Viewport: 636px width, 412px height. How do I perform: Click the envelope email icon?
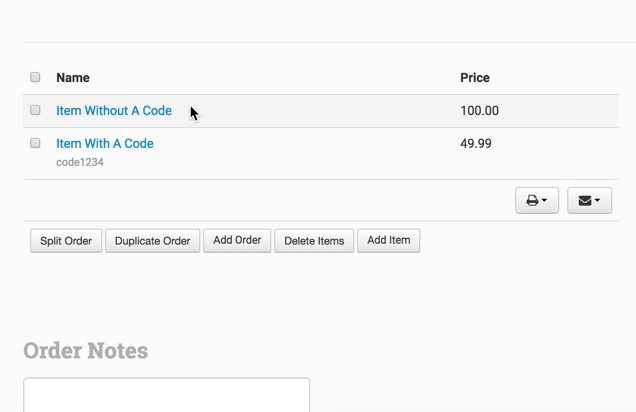pos(585,200)
